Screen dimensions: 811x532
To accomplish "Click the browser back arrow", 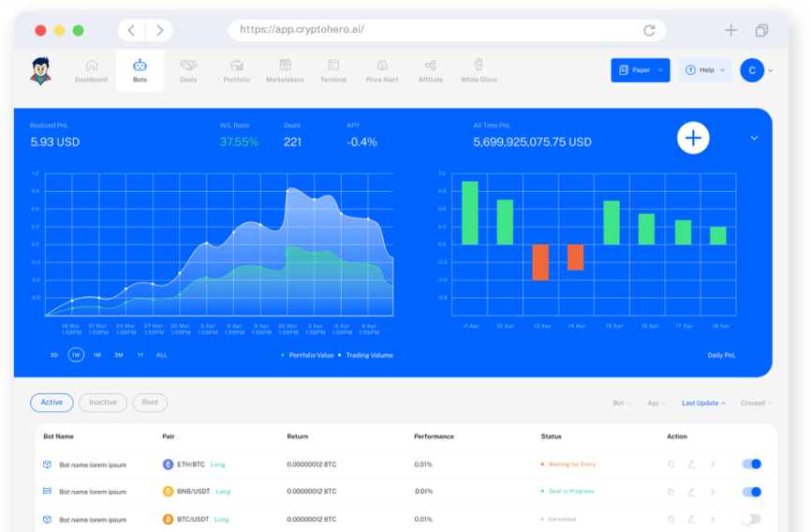I will (x=131, y=31).
